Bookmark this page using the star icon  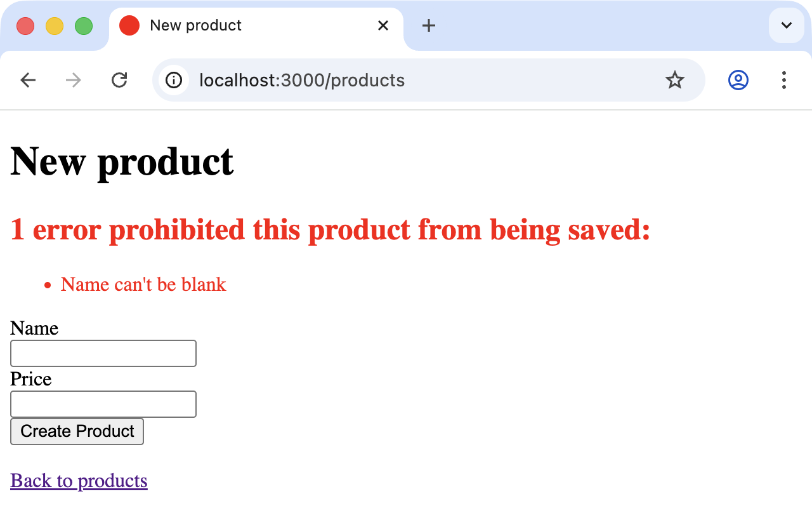point(675,80)
